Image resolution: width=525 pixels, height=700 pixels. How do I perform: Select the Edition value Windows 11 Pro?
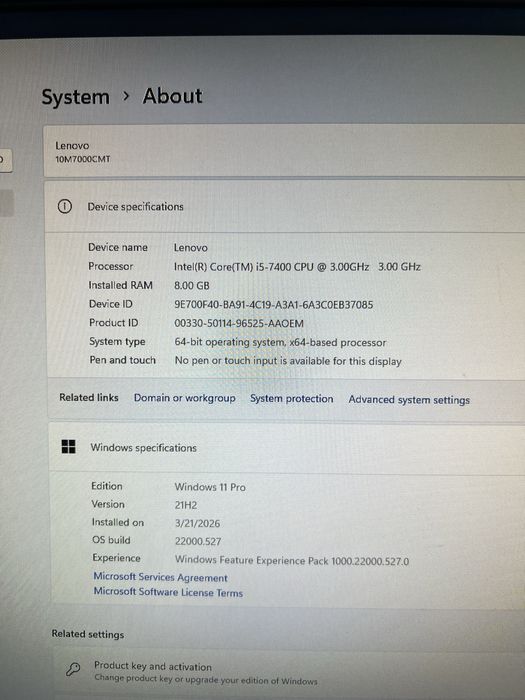pos(210,487)
